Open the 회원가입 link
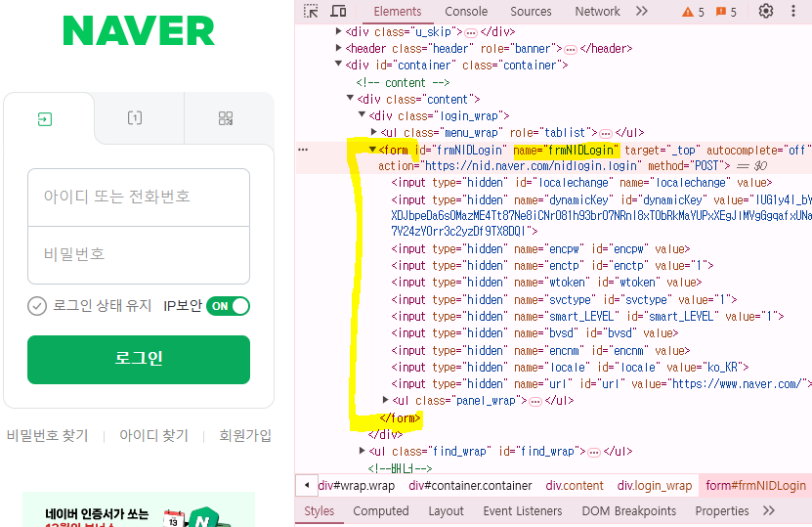 click(245, 435)
